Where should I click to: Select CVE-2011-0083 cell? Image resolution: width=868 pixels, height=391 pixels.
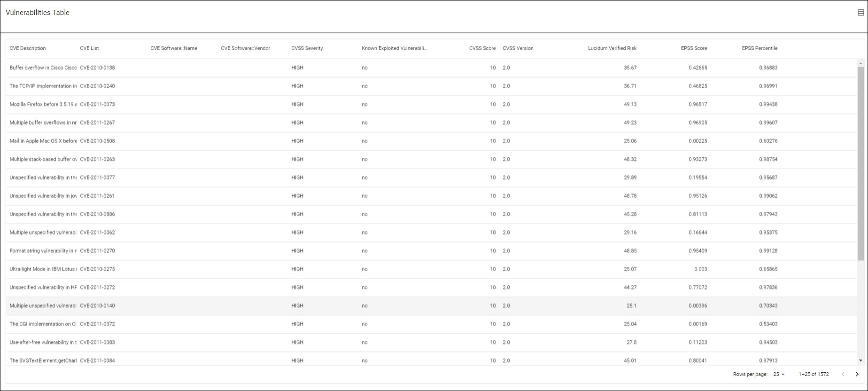97,342
